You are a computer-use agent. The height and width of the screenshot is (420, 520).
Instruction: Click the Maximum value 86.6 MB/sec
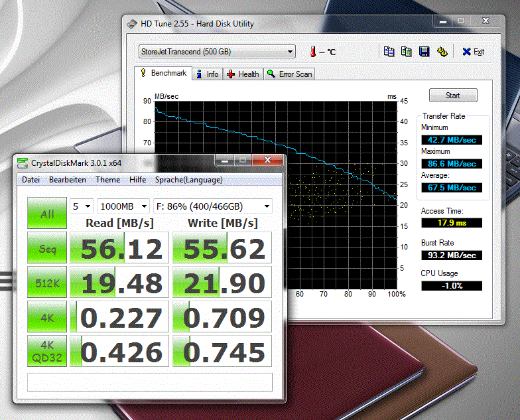pos(452,163)
